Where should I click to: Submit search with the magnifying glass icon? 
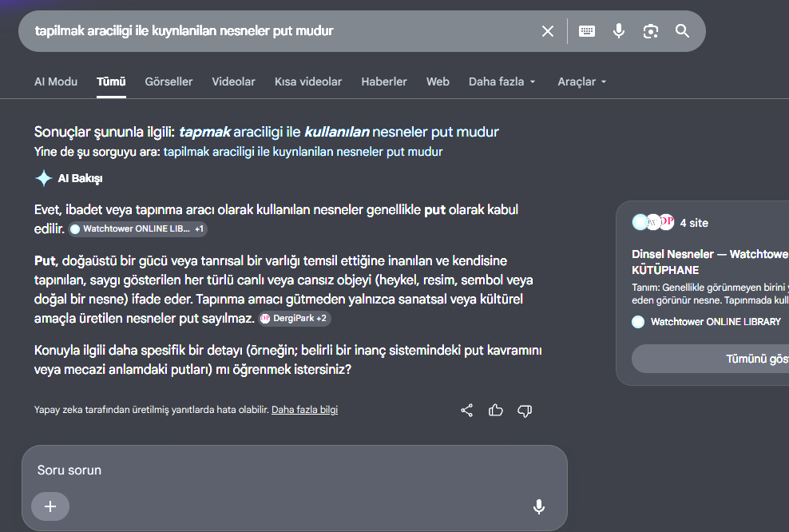[682, 31]
